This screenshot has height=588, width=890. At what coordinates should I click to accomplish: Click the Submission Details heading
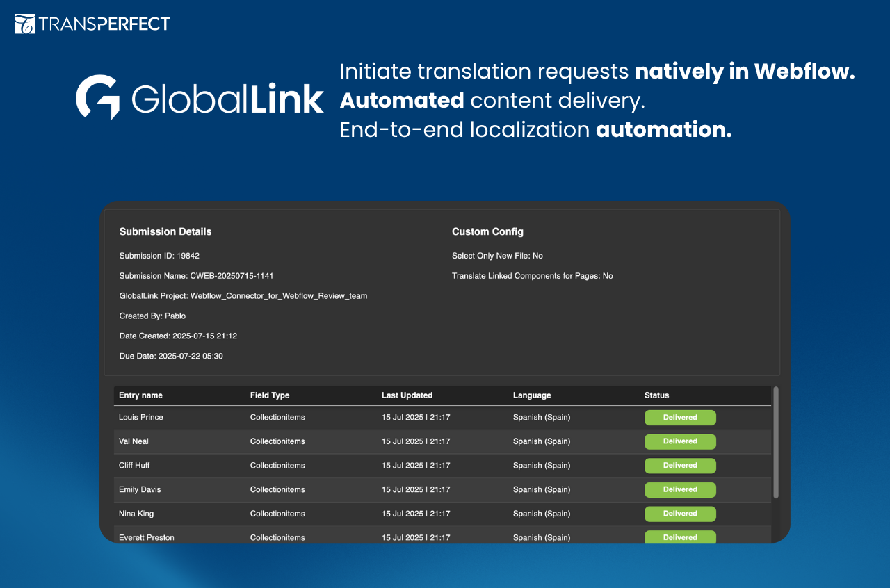pyautogui.click(x=165, y=231)
